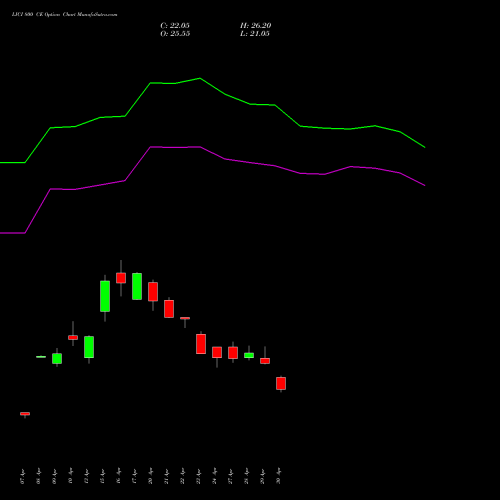The height and width of the screenshot is (500, 500).
Task: Select the last red candlestick for 30 Apr
Action: tap(281, 383)
